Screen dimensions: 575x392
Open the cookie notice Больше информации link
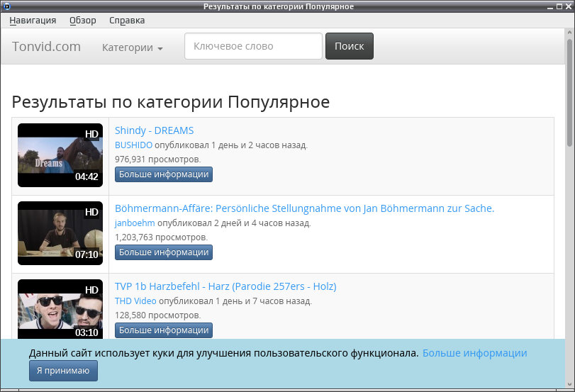coord(474,353)
